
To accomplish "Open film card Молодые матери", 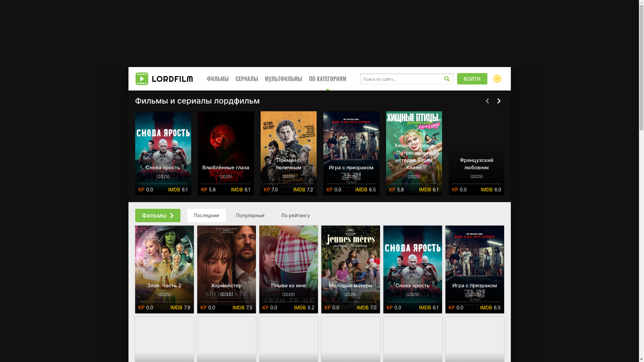I will [351, 269].
